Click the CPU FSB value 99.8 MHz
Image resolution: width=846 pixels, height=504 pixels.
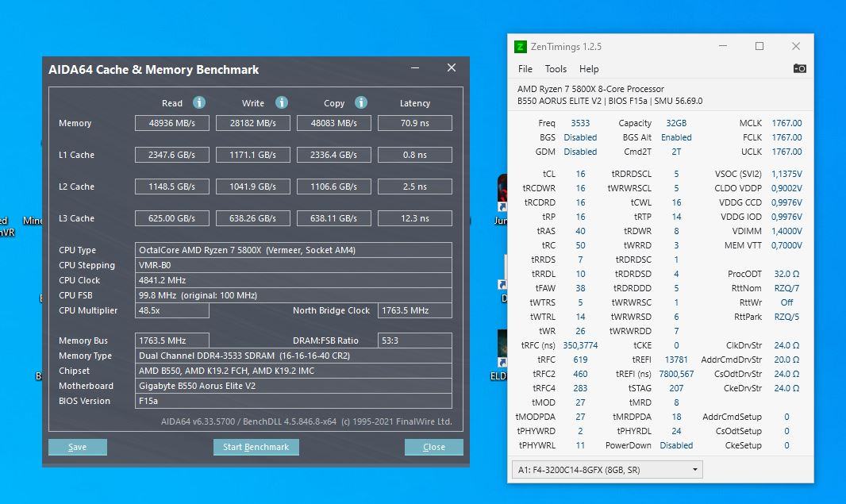tap(294, 295)
